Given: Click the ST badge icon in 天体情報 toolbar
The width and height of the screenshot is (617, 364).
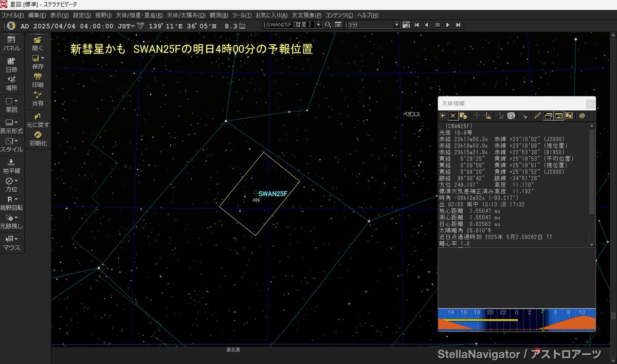Looking at the screenshot, I should coord(511,116).
